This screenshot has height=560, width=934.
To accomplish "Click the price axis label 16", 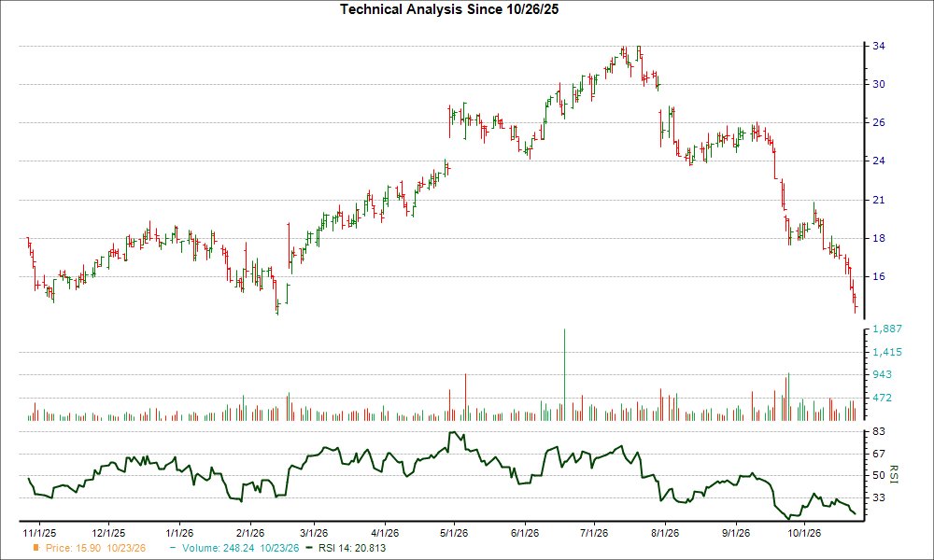I will [x=879, y=276].
